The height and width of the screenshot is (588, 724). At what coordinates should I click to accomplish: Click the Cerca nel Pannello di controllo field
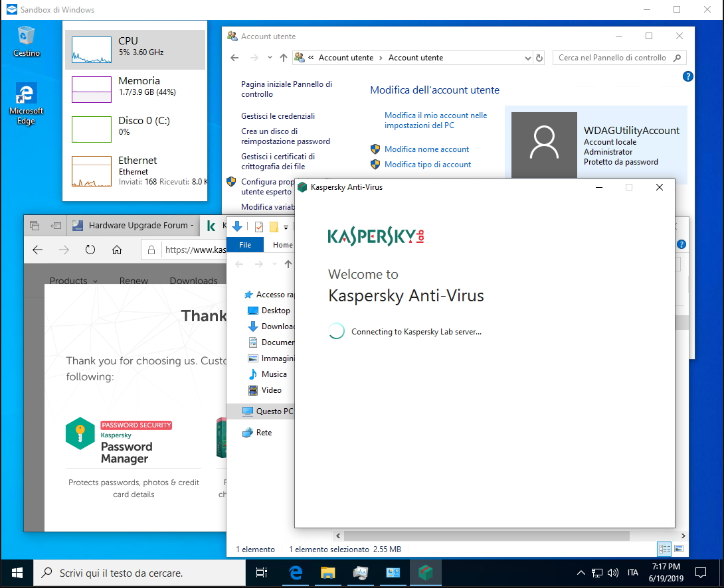tap(619, 58)
